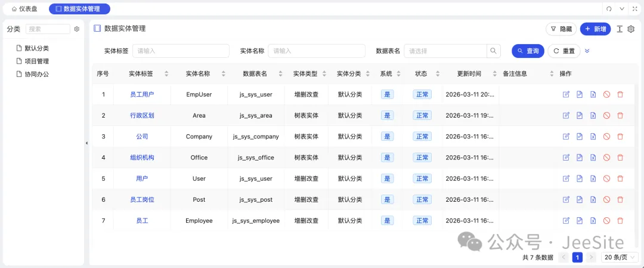This screenshot has width=644, height=268.
Task: Expand more search fields with the double chevron
Action: coord(587,51)
